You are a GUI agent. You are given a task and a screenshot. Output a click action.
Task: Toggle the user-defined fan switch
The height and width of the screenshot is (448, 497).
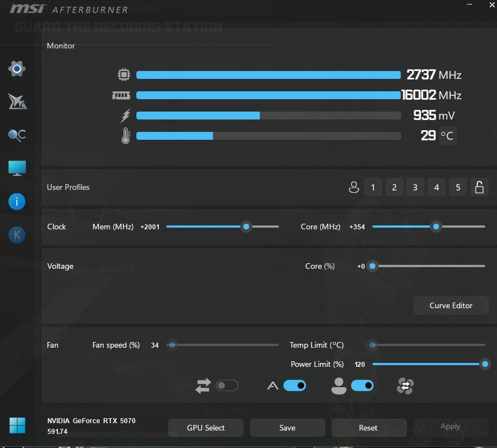click(362, 385)
